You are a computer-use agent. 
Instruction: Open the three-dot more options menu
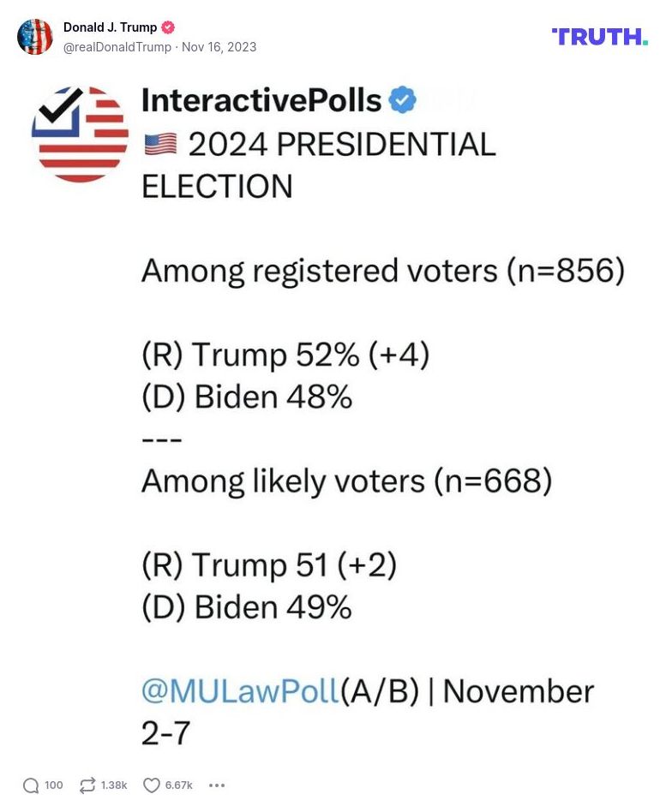pyautogui.click(x=217, y=785)
